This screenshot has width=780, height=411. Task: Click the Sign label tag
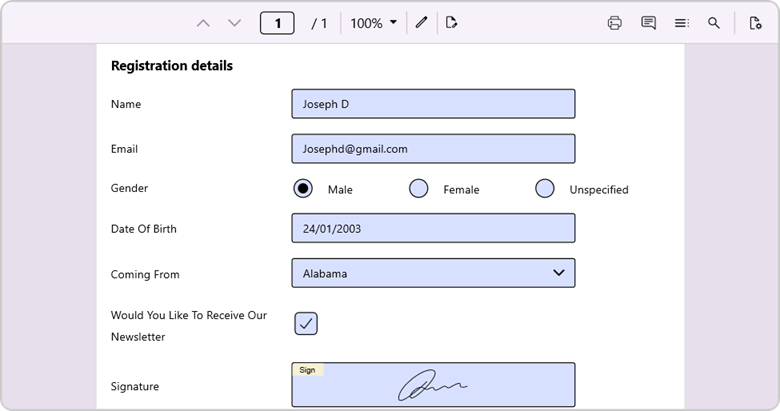(x=307, y=370)
